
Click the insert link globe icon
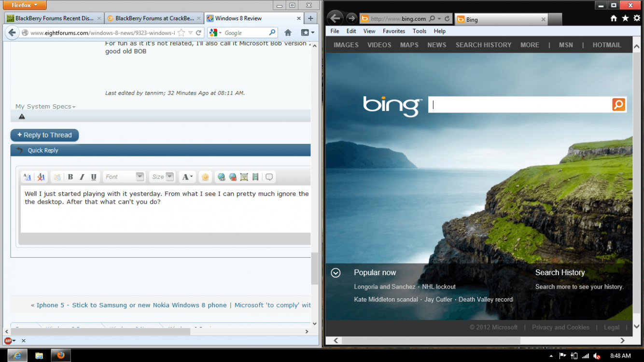[x=221, y=177]
